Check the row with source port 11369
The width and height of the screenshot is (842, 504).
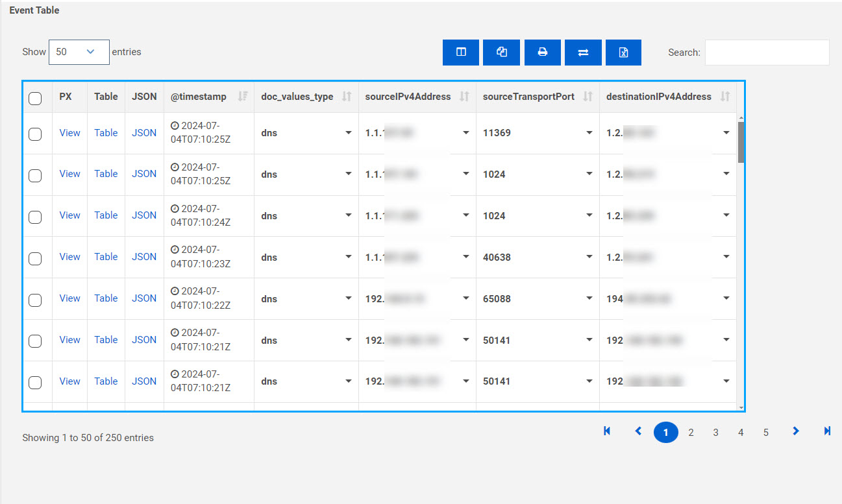click(x=36, y=134)
